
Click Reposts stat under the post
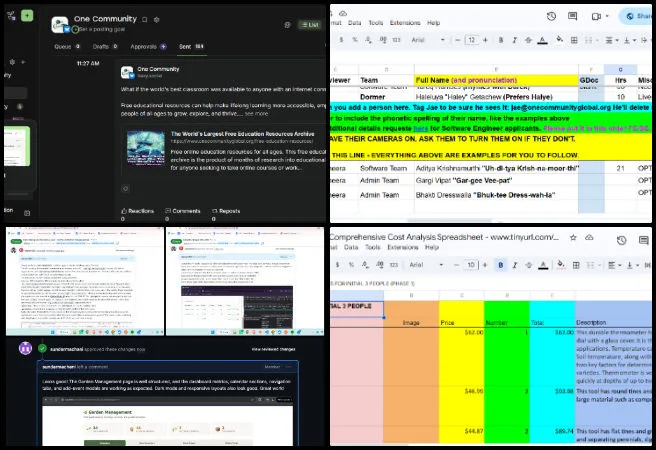[226, 211]
